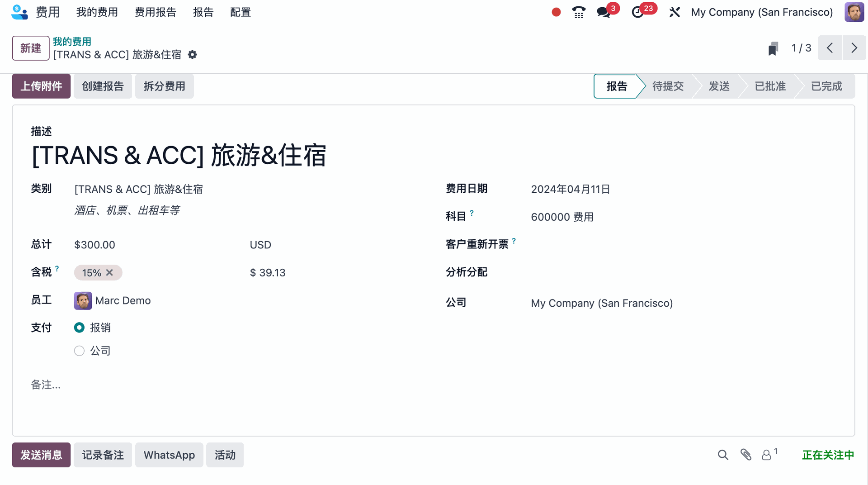
Task: Click the red recording indicator icon
Action: pyautogui.click(x=556, y=12)
